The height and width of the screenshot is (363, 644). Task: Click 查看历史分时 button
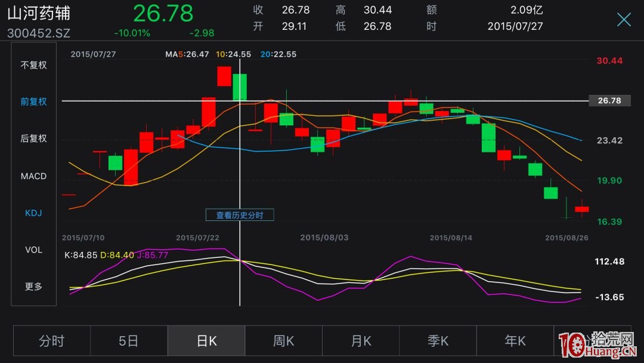[240, 215]
